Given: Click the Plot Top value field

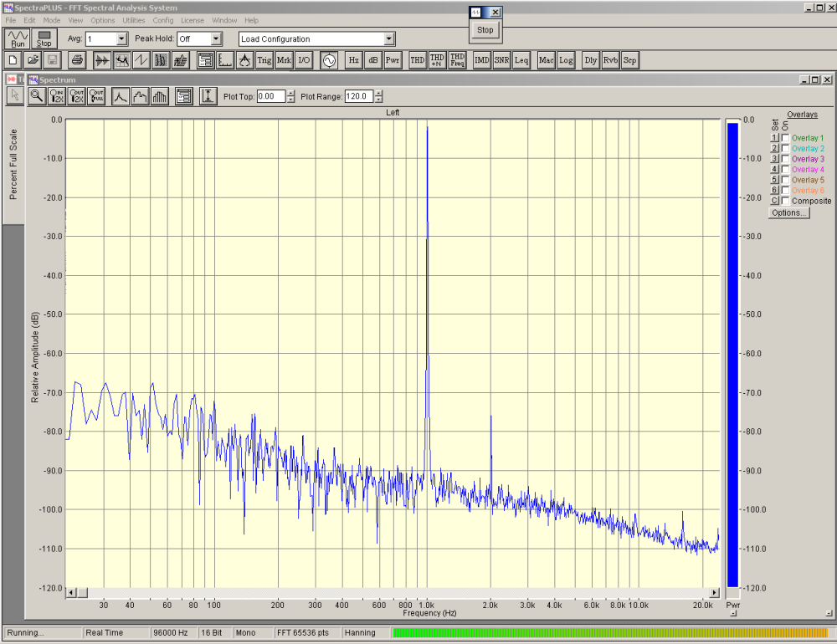Looking at the screenshot, I should coord(270,96).
